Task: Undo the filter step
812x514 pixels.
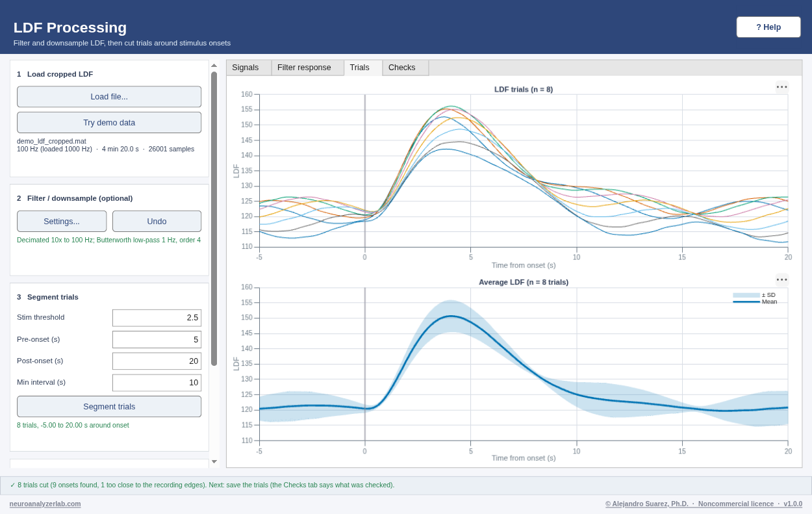Action: point(157,222)
